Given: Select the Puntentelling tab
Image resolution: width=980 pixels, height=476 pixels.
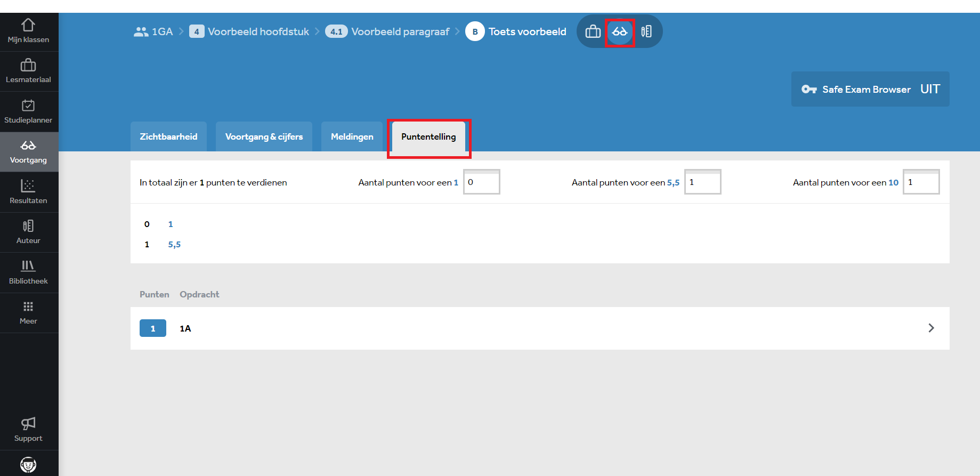Looking at the screenshot, I should pyautogui.click(x=428, y=136).
